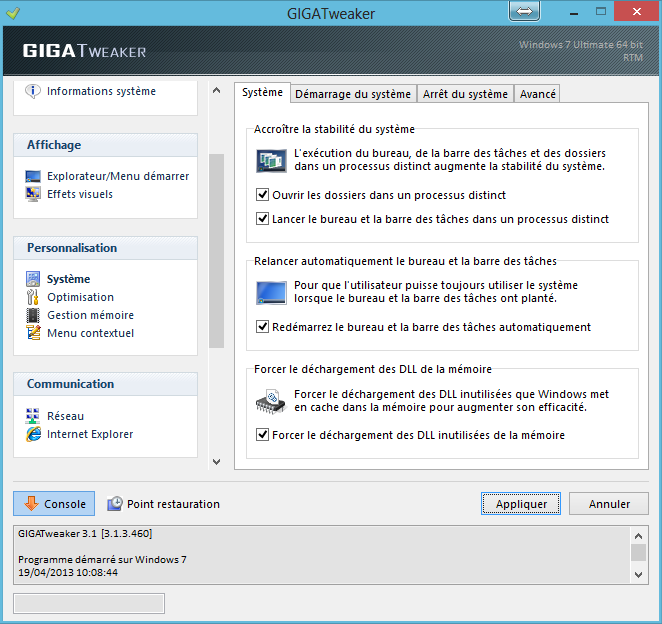Click the Personnalisation section header

(106, 248)
